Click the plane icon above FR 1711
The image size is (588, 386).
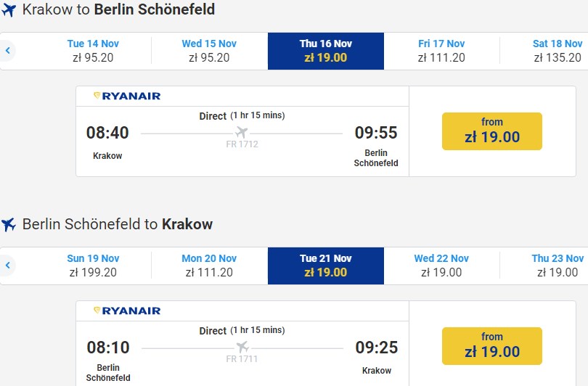click(242, 348)
